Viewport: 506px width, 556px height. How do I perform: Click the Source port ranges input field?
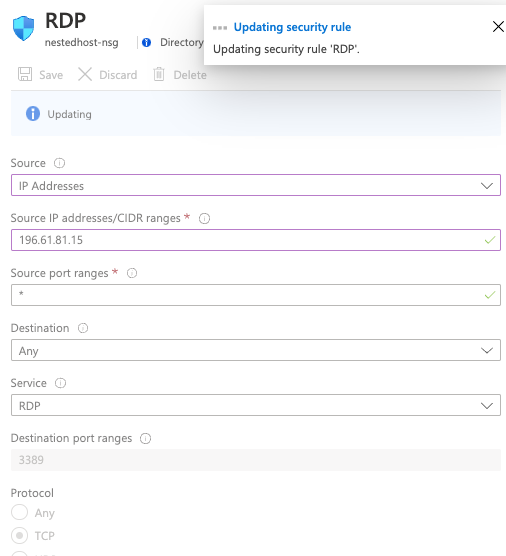[256, 295]
